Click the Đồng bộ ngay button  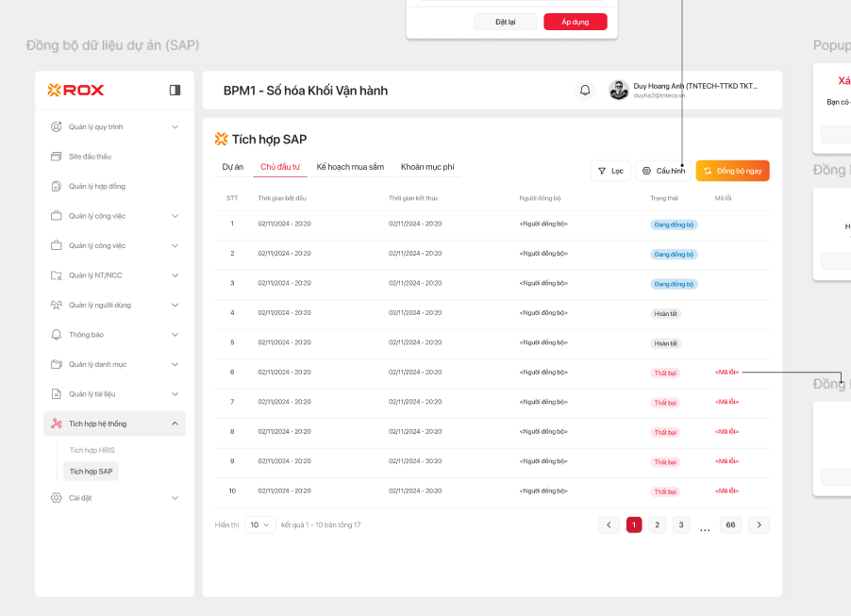coord(732,171)
